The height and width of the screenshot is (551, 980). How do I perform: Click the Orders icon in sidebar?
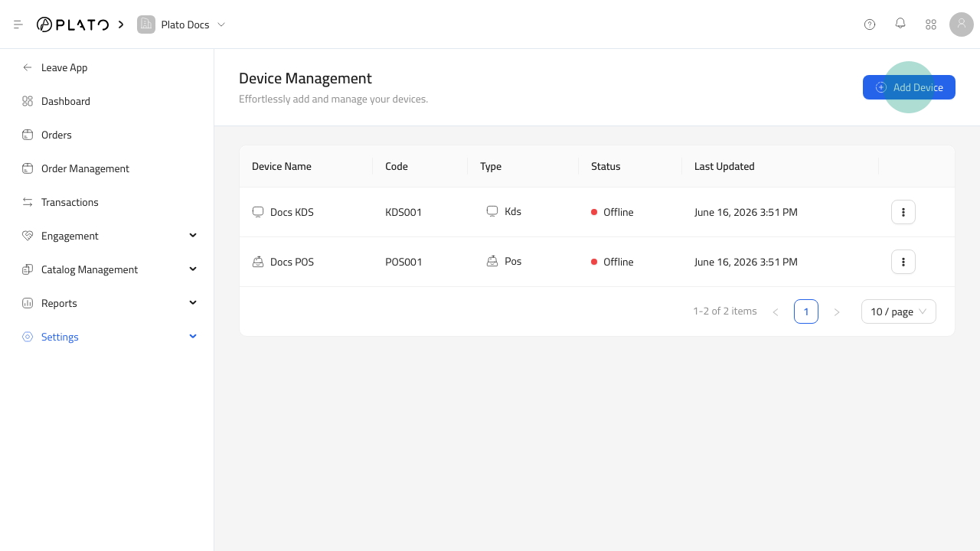coord(28,135)
